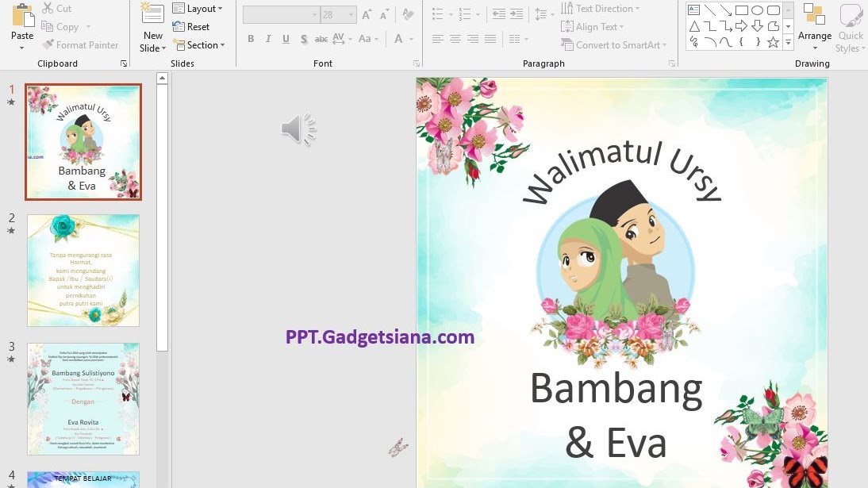Increase font size with Grow Font icon

pos(365,13)
